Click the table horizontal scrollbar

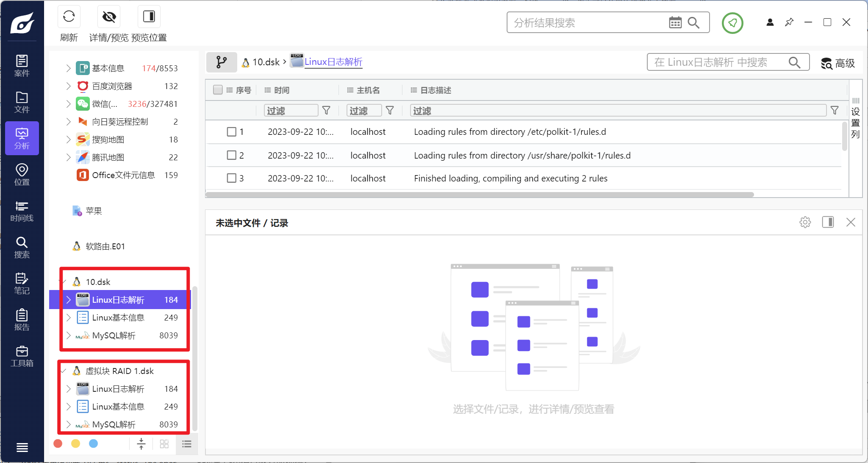[x=480, y=195]
